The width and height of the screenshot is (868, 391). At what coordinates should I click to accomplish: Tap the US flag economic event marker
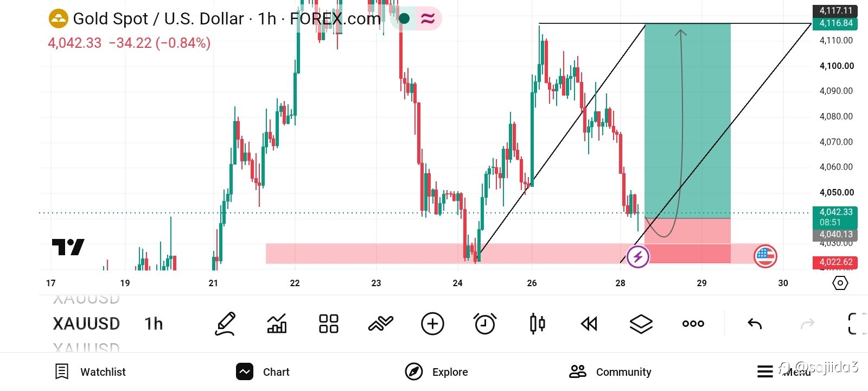765,256
